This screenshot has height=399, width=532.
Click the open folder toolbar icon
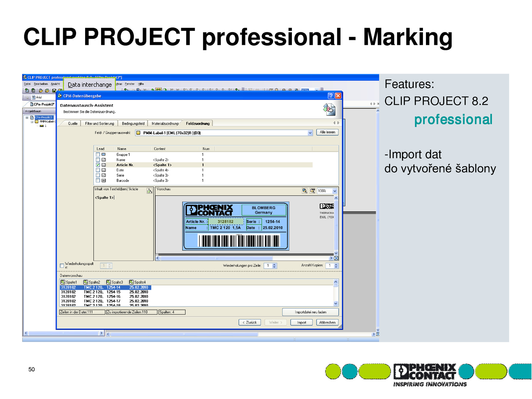pyautogui.click(x=41, y=90)
